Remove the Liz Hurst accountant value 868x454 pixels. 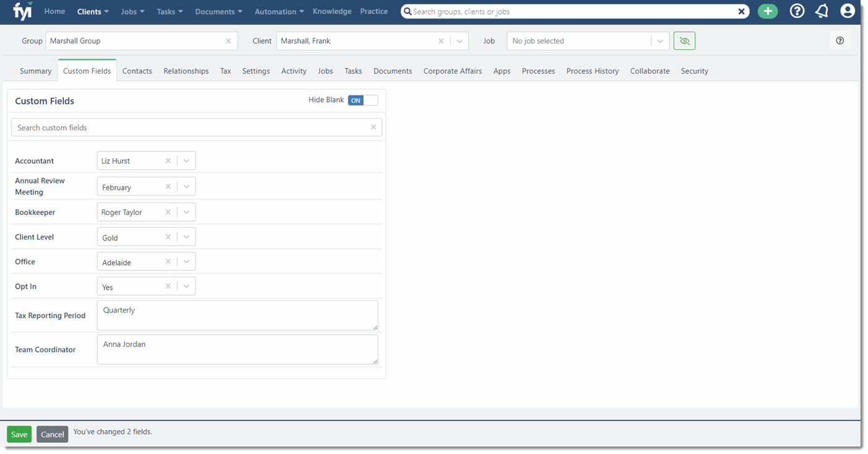click(168, 160)
